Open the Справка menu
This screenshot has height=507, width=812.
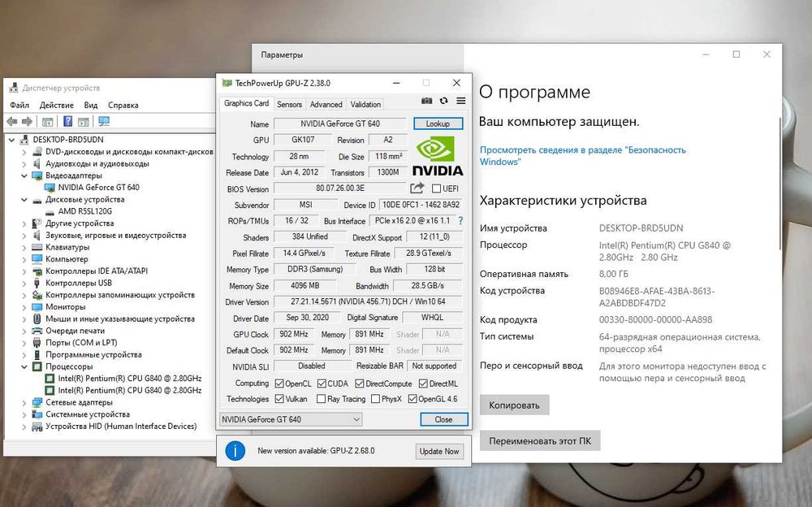[x=123, y=105]
